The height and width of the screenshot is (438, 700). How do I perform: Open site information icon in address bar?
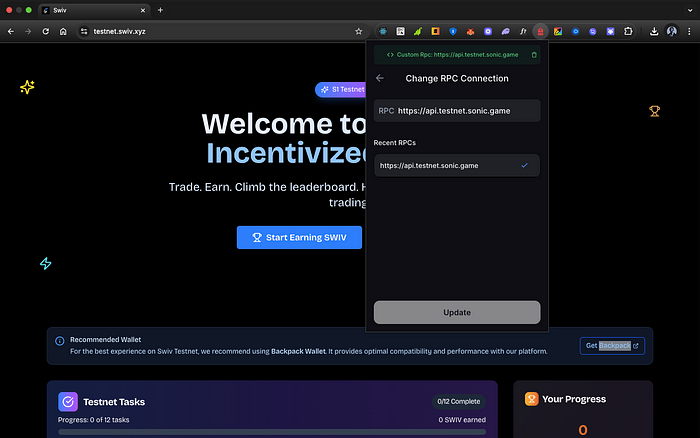click(x=83, y=31)
